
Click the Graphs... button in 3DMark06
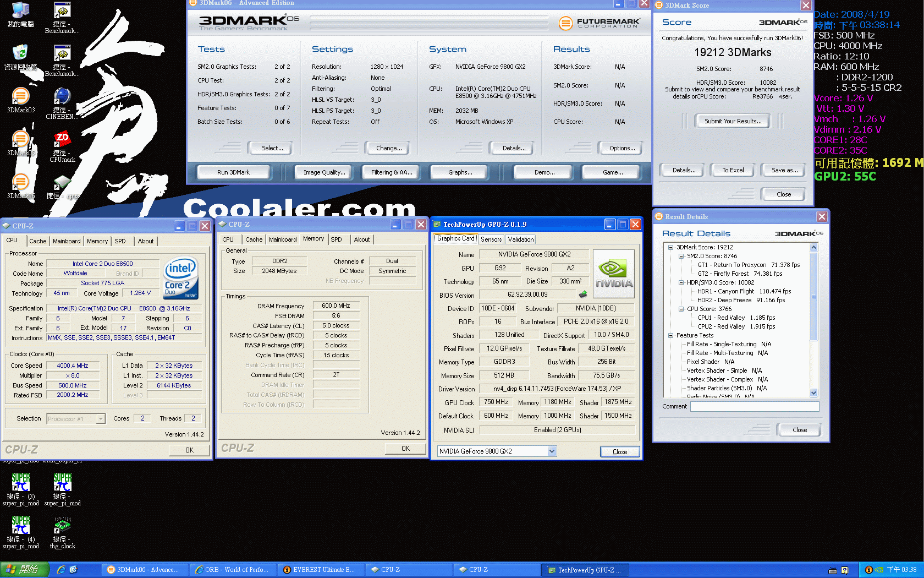(x=460, y=172)
